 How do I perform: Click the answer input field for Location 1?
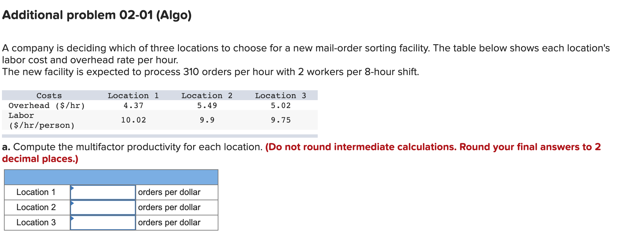(x=103, y=192)
